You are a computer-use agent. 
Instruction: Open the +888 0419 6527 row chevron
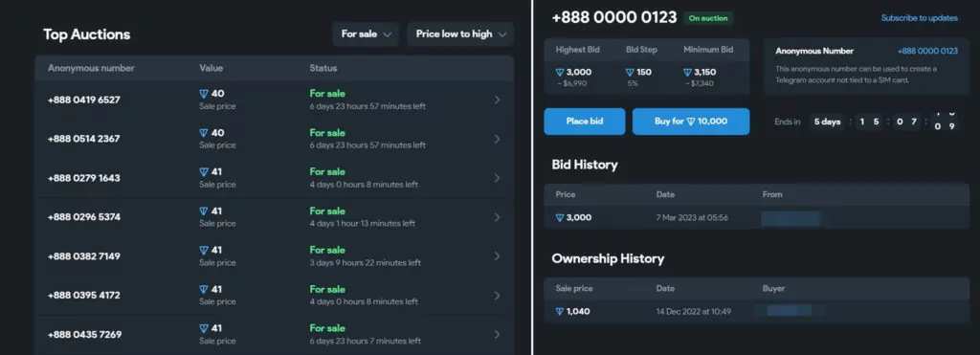(x=497, y=100)
